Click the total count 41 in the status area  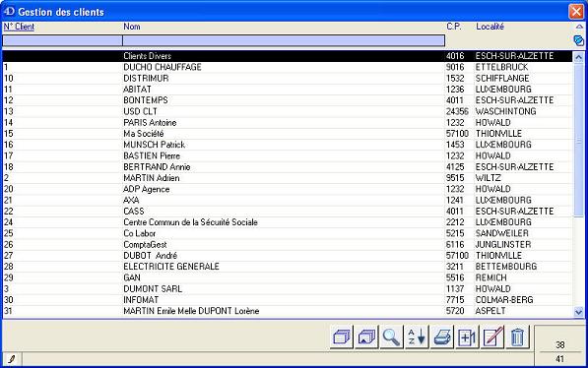[x=559, y=359]
